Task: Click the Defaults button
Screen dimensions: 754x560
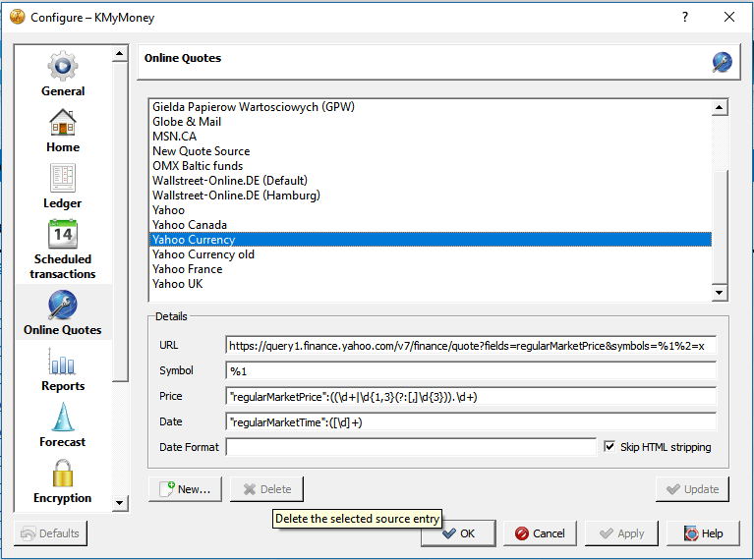Action: 50,533
